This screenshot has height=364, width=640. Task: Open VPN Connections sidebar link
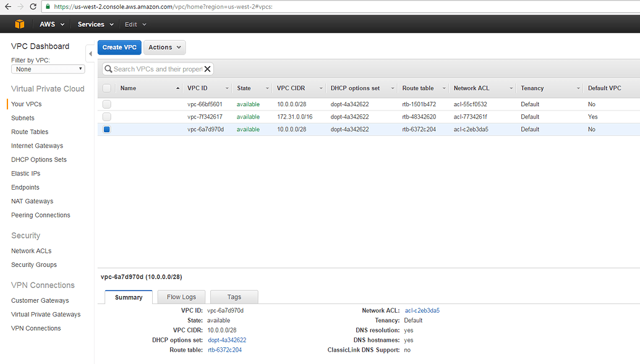pyautogui.click(x=36, y=328)
